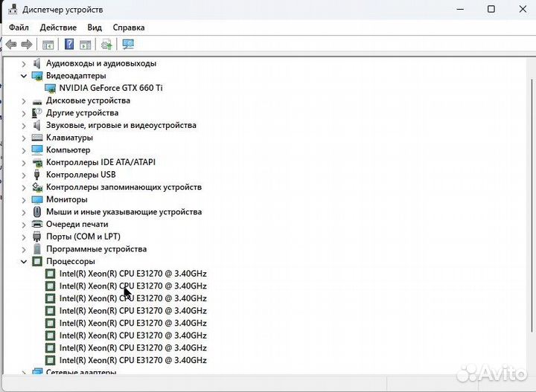Image resolution: width=536 pixels, height=392 pixels.
Task: Collapse the Процессоры category
Action: pos(24,262)
